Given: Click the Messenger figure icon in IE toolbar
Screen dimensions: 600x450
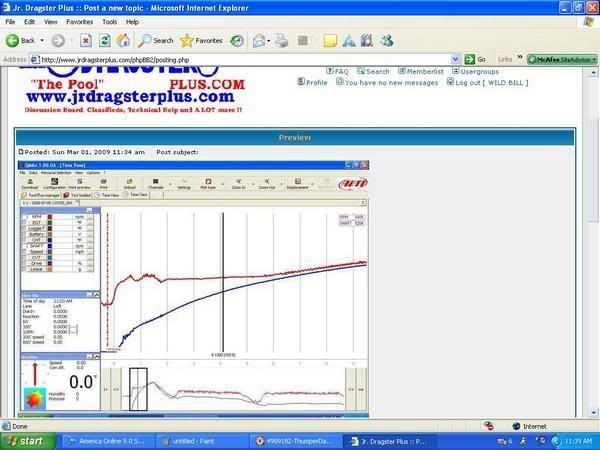Looking at the screenshot, I should tap(387, 41).
